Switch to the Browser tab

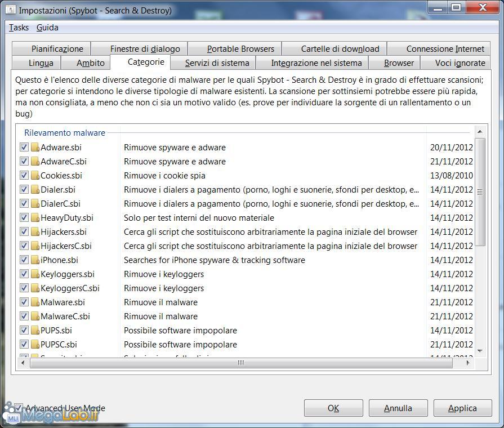coord(394,63)
